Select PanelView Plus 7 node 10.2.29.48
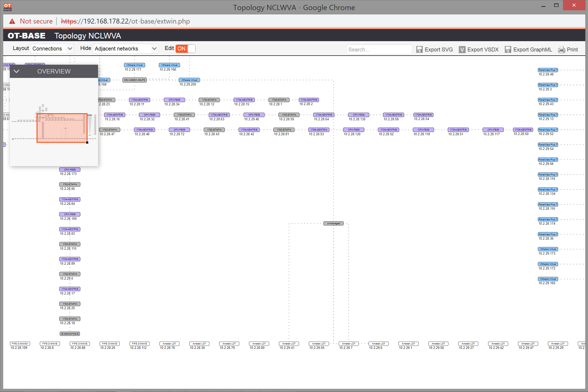The height and width of the screenshot is (392, 588). pos(548,70)
